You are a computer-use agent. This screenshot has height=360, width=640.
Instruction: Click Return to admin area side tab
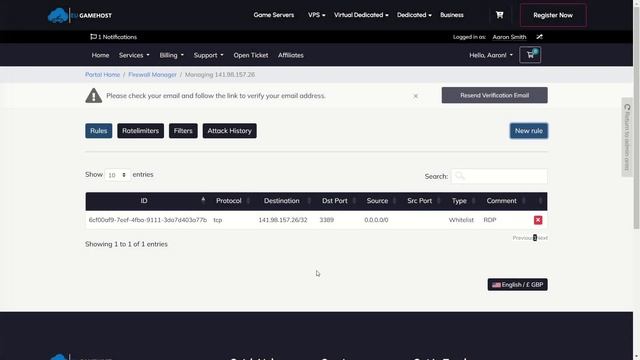point(627,137)
